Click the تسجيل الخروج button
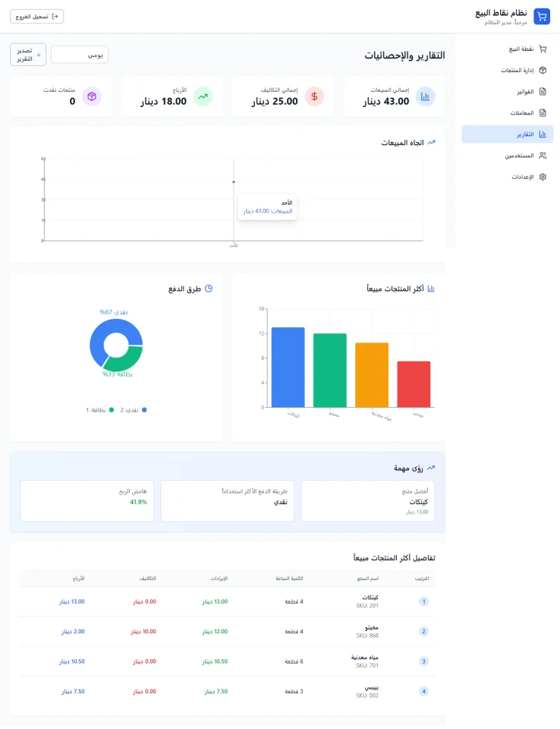The height and width of the screenshot is (729, 560). (x=36, y=17)
